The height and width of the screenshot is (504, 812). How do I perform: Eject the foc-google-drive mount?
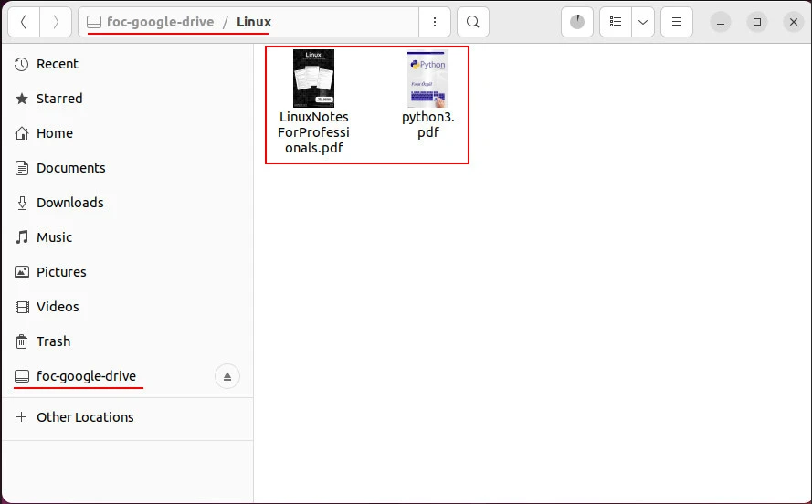(227, 376)
